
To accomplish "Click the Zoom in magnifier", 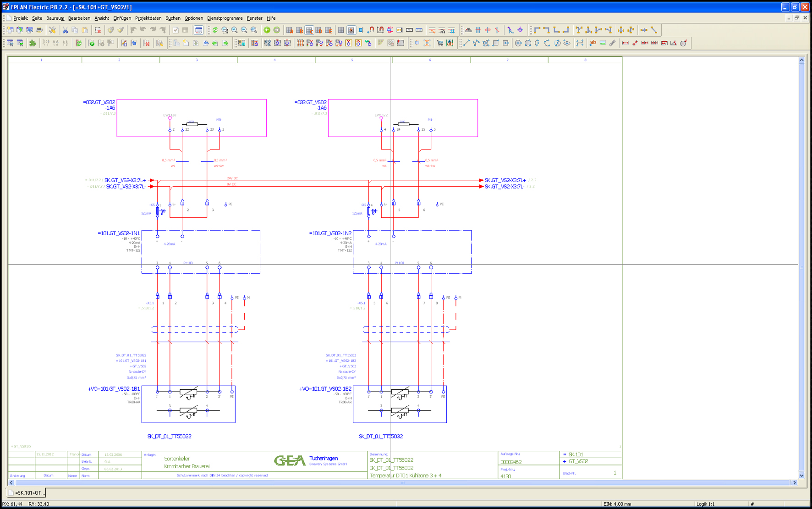I will [x=235, y=30].
